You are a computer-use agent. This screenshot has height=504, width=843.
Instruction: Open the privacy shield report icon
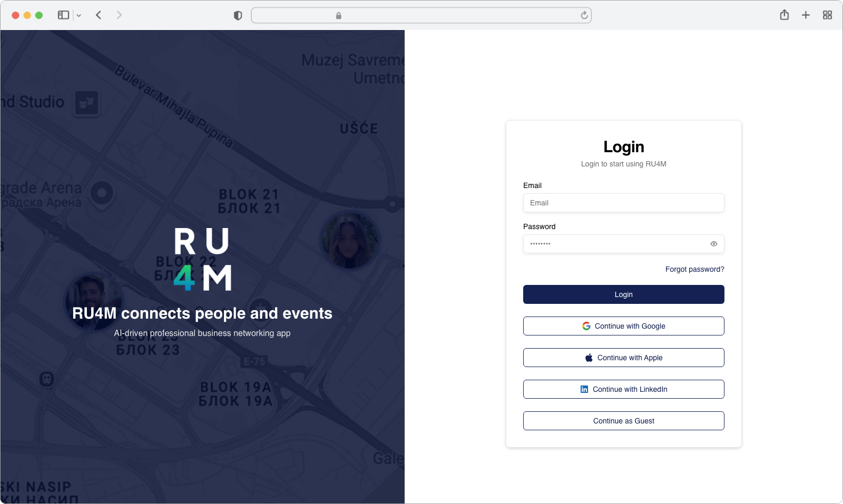[238, 16]
